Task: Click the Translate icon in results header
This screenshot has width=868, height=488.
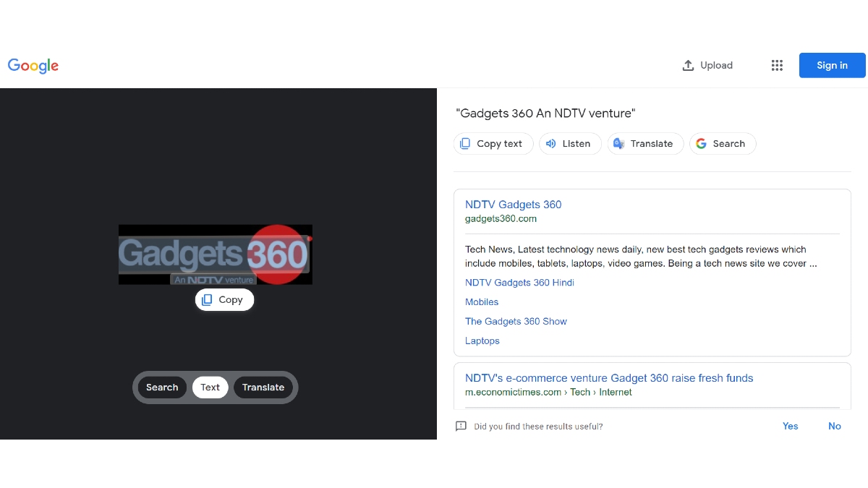Action: tap(619, 143)
